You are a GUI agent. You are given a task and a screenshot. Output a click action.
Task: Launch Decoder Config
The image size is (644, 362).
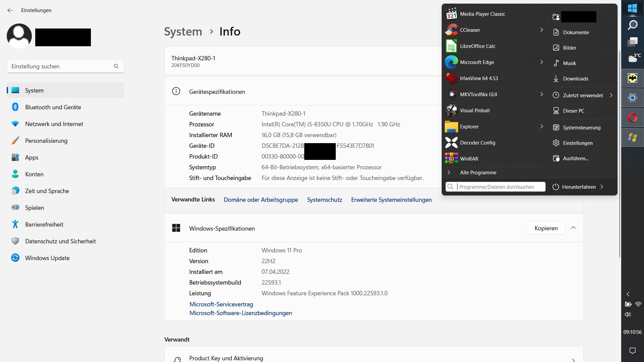coord(477,143)
